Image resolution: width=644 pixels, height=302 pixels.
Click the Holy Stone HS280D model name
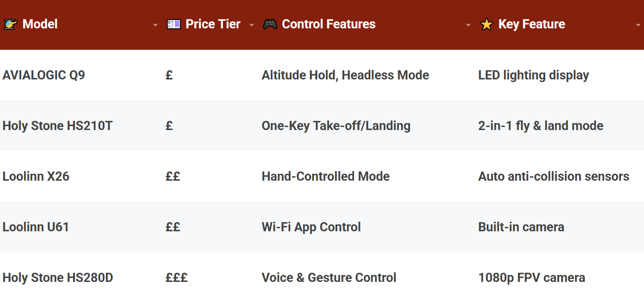tap(58, 278)
